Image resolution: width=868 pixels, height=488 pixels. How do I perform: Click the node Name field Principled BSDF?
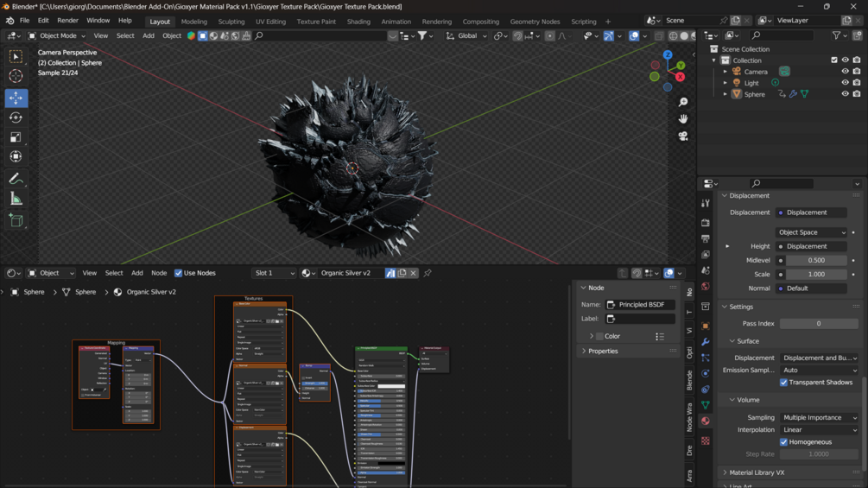click(640, 305)
